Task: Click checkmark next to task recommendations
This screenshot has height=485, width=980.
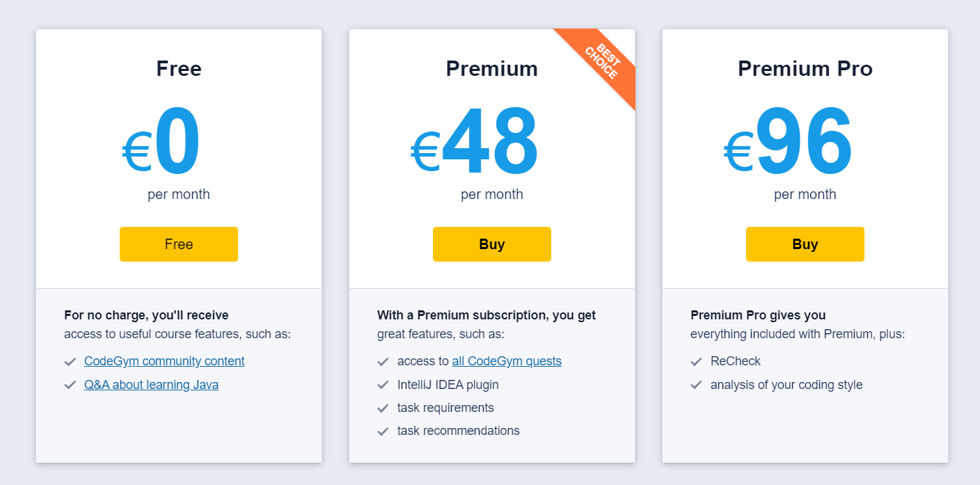Action: click(383, 431)
